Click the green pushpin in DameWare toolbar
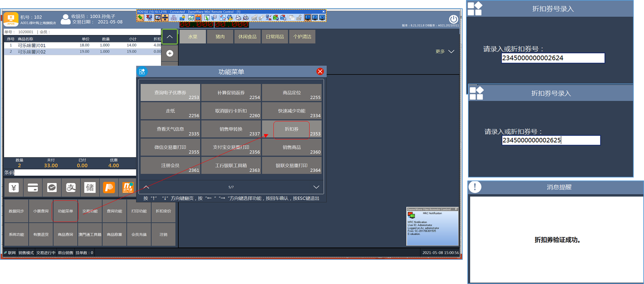 [x=141, y=18]
